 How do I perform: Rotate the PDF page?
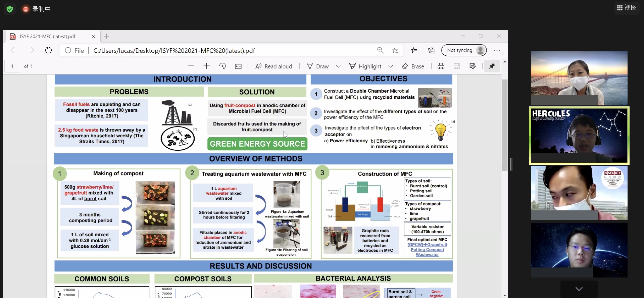[222, 66]
